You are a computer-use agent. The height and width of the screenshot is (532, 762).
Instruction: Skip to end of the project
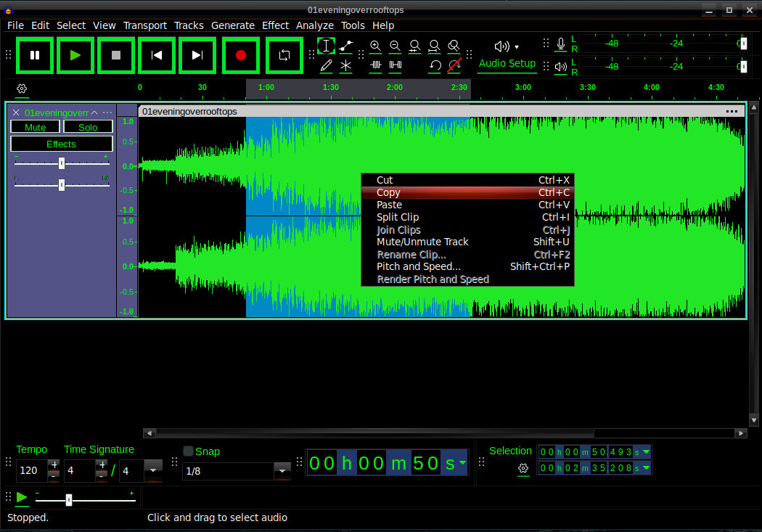click(197, 55)
